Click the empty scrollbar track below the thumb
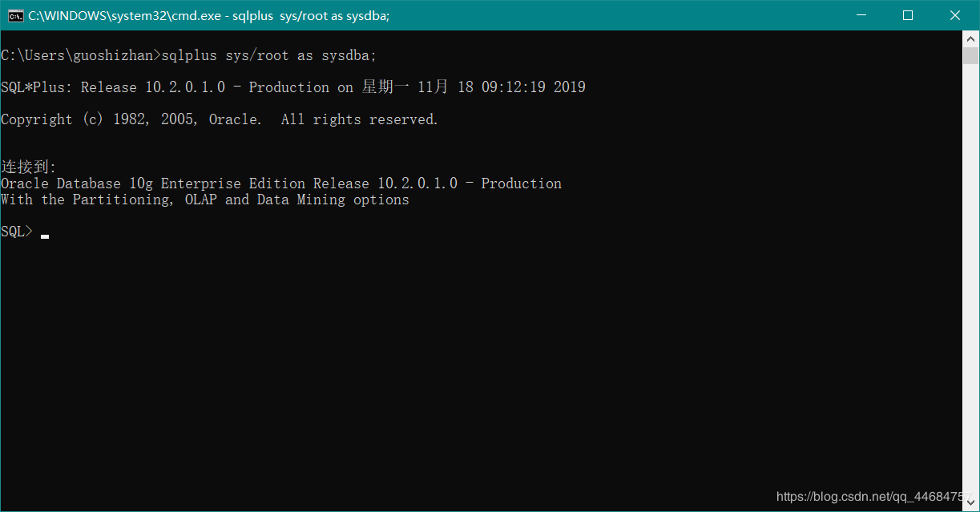 [970, 280]
